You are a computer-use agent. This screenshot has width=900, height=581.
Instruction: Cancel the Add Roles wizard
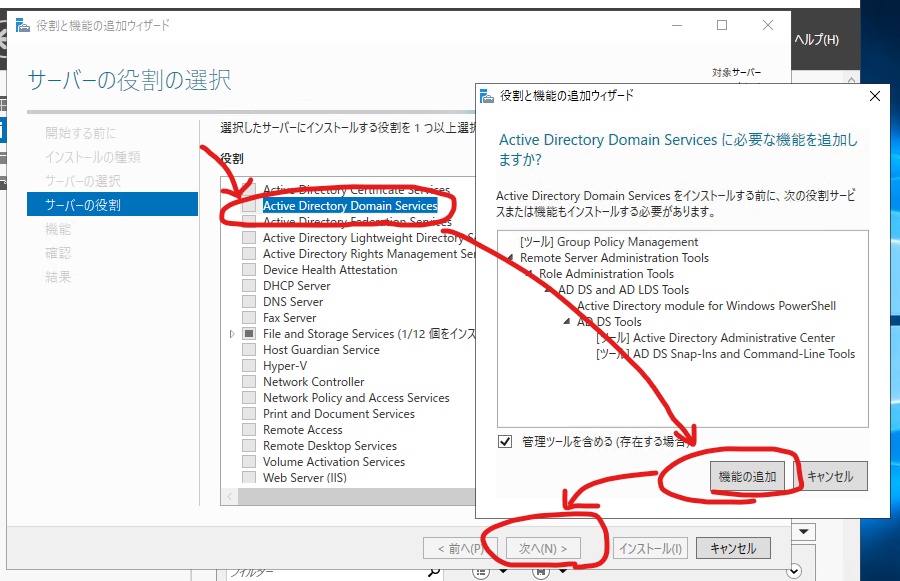(x=733, y=548)
